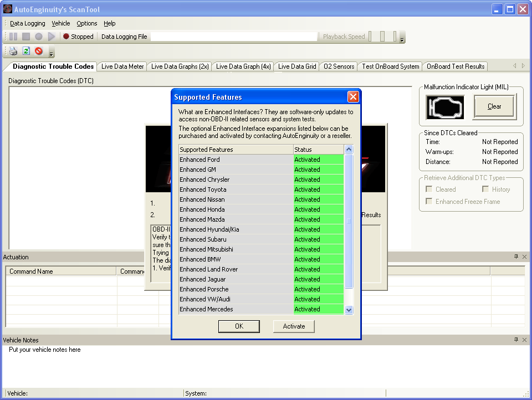
Task: Pin the Actuation panel
Action: 516,257
